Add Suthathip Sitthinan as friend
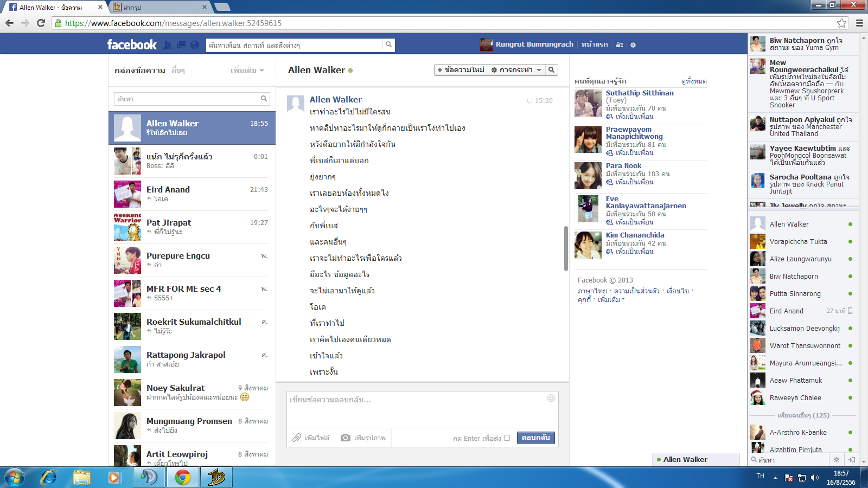The width and height of the screenshot is (868, 488). (x=630, y=117)
